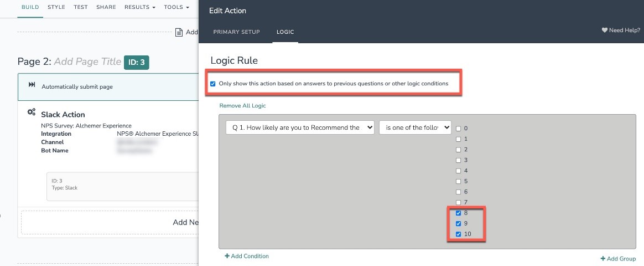
Task: Click the Add Page Title placeholder
Action: point(87,62)
